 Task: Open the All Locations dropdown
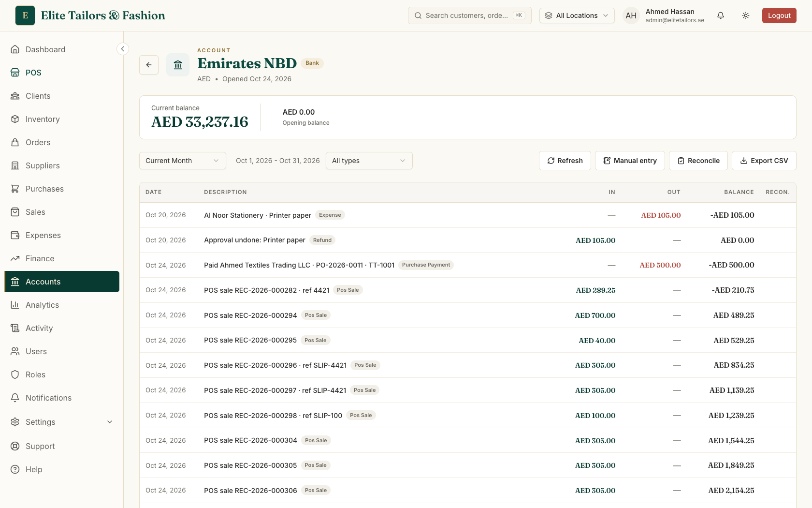[x=577, y=15]
